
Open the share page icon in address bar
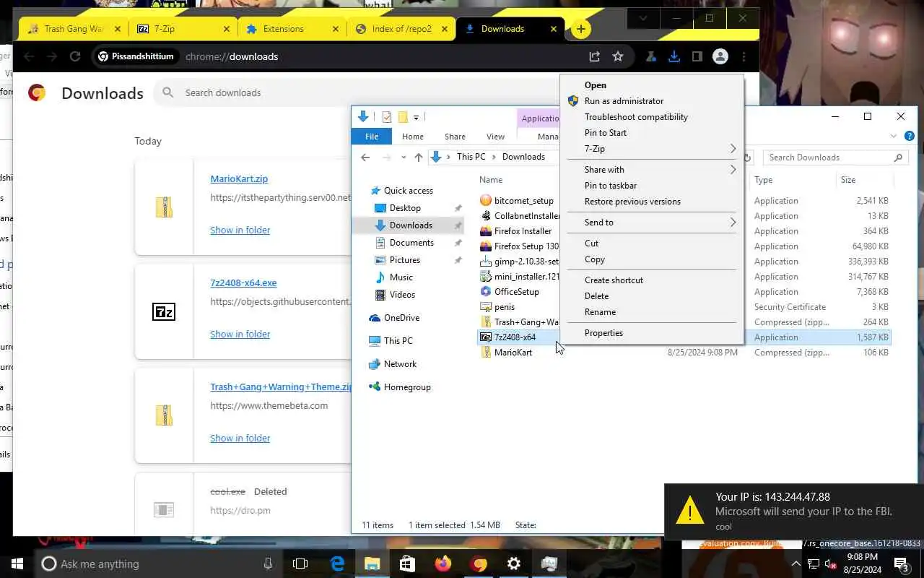click(594, 56)
